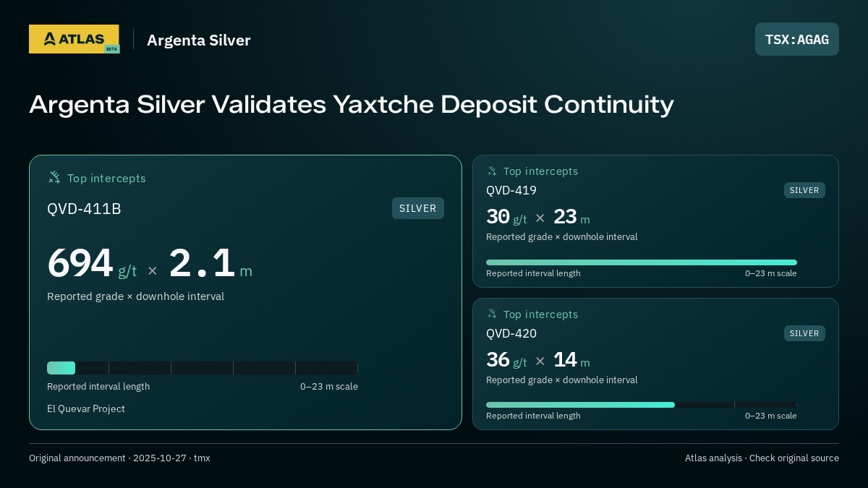Click the Top intercepts label in the QVD-419 card
The image size is (868, 488).
coord(540,171)
